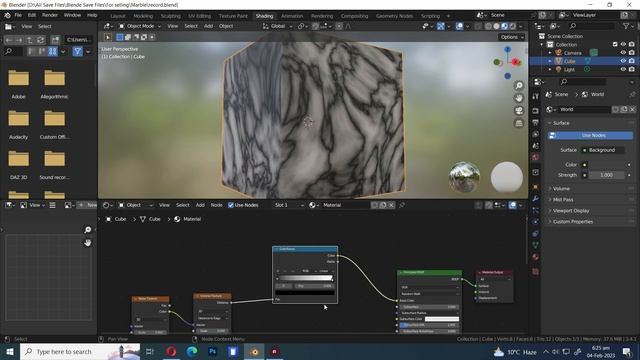Image resolution: width=640 pixels, height=360 pixels.
Task: Select the tweak tool in viewport toolbar
Action: [108, 37]
